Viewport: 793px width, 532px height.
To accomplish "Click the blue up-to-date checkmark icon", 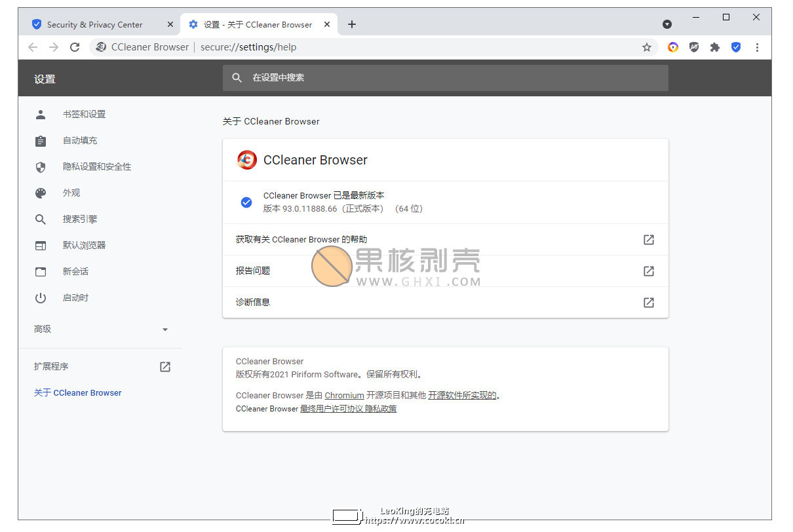I will click(x=246, y=202).
